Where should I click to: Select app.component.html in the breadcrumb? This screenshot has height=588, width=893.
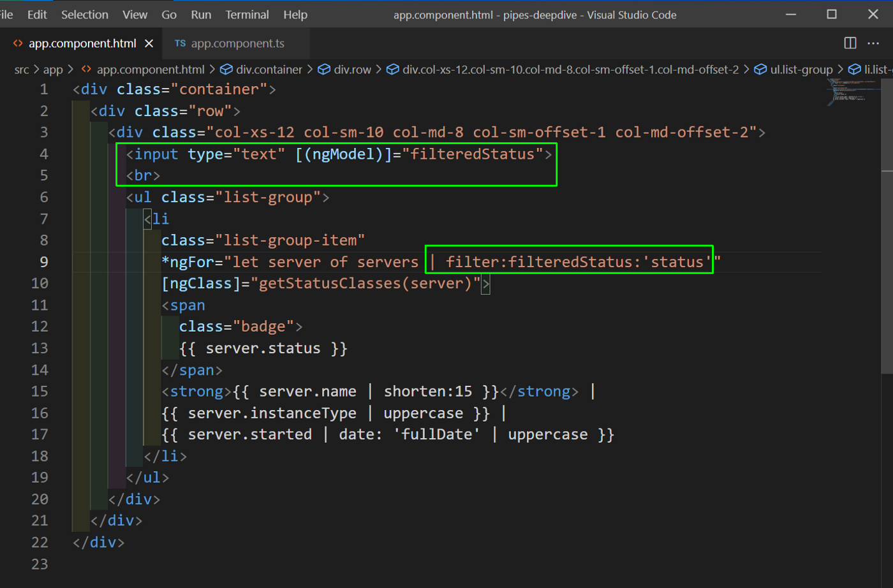[x=151, y=70]
